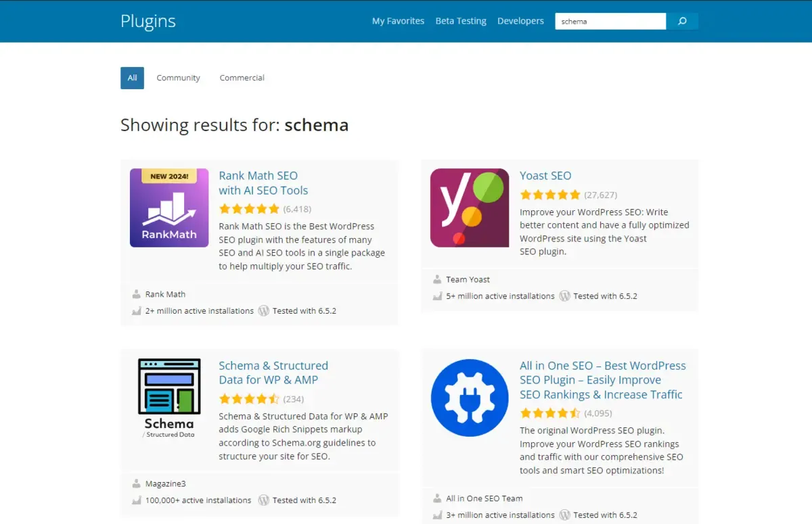812x524 pixels.
Task: Click the WordPress icon beside Rank Math's tested version
Action: pyautogui.click(x=264, y=310)
